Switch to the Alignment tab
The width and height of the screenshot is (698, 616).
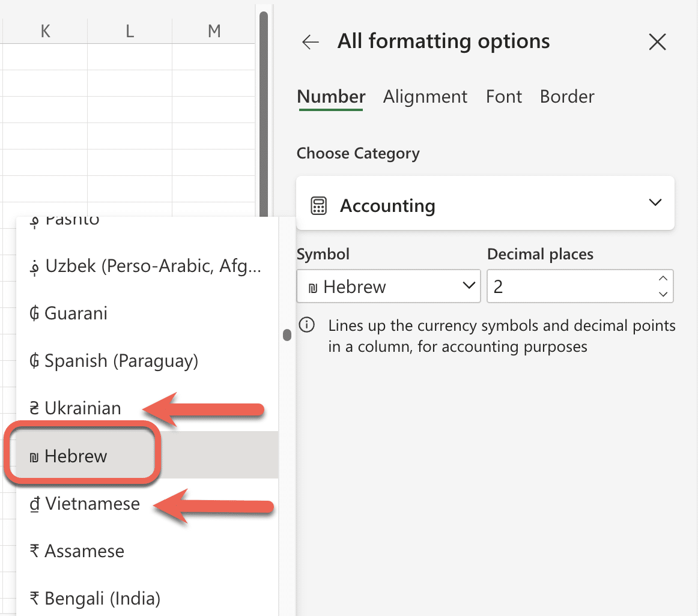click(x=425, y=97)
